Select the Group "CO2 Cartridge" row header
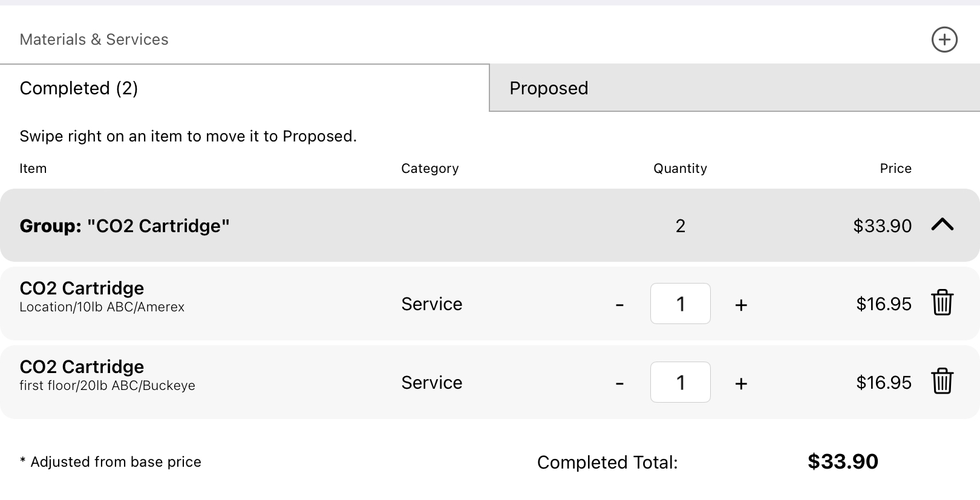Viewport: 980px width, 500px height. click(x=490, y=226)
